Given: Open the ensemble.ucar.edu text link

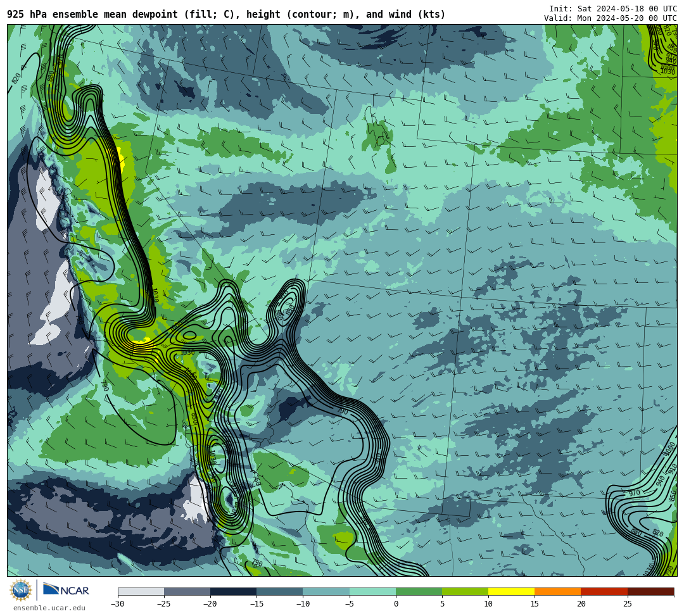Looking at the screenshot, I should pyautogui.click(x=49, y=608).
